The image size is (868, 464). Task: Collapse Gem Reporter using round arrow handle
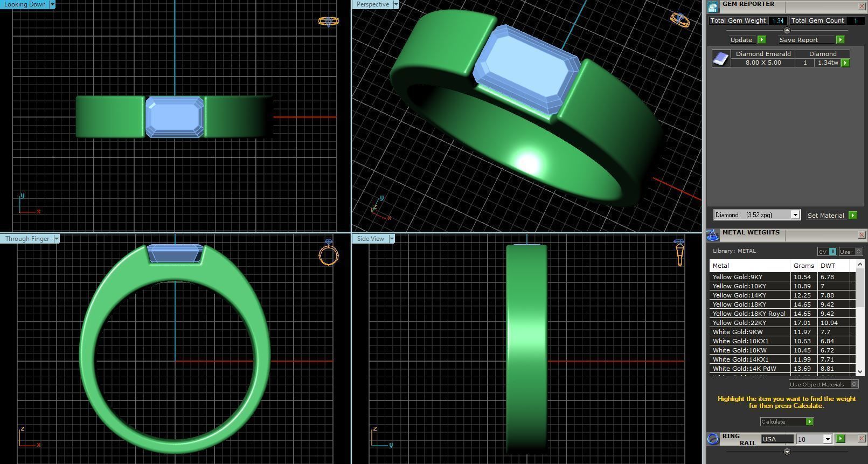787,30
